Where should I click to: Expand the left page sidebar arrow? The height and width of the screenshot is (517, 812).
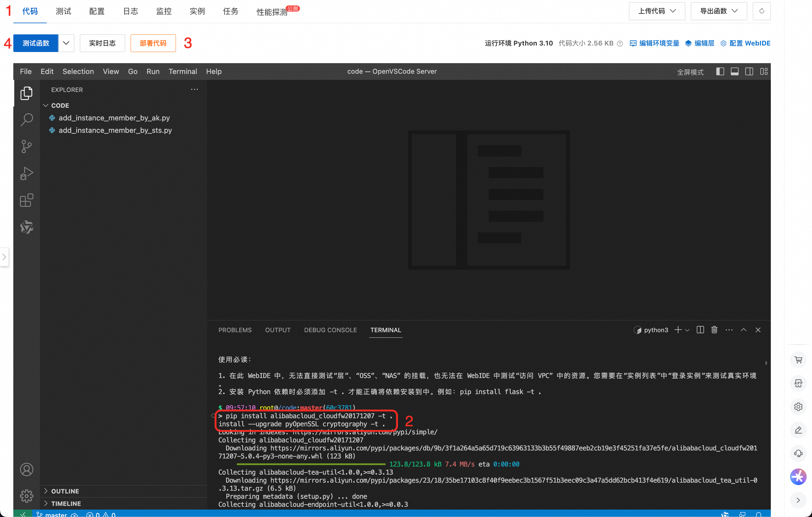(x=4, y=257)
